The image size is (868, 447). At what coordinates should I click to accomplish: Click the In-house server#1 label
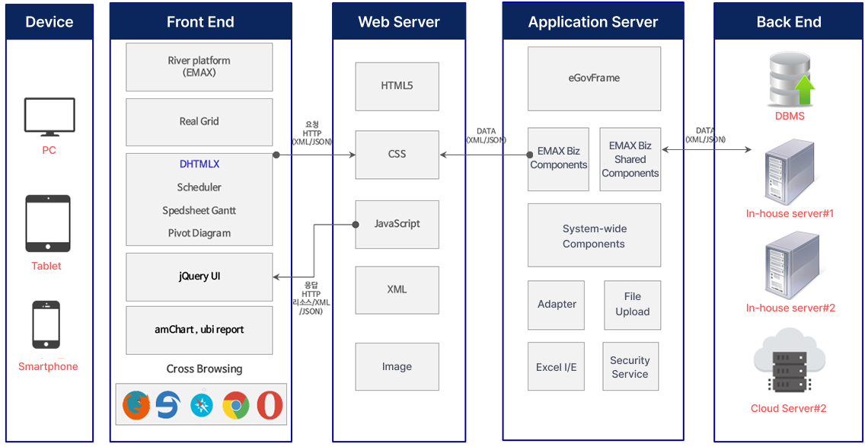790,214
